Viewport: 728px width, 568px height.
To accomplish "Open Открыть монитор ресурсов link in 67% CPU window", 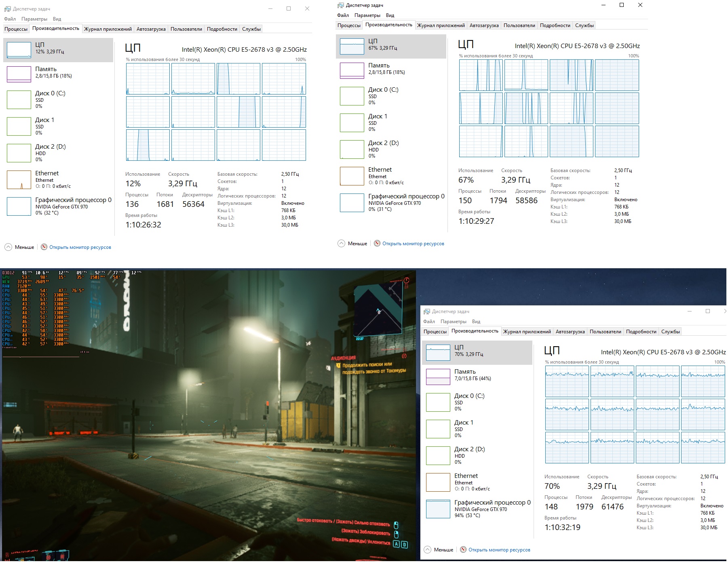I will click(413, 244).
